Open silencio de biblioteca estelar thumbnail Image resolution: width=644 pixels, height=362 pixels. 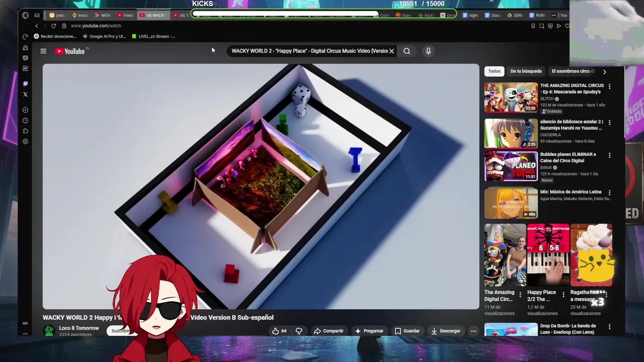(x=511, y=133)
